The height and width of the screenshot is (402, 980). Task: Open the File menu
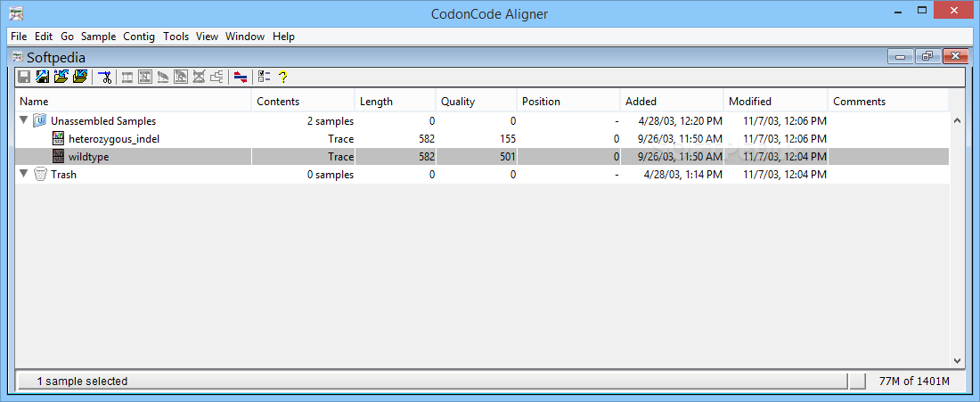(19, 37)
